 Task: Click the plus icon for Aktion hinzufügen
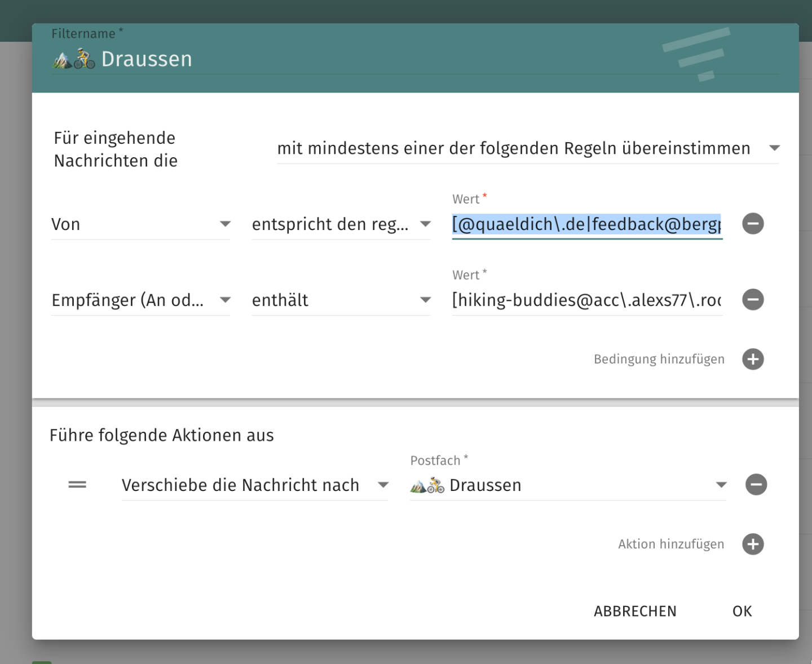click(x=753, y=544)
